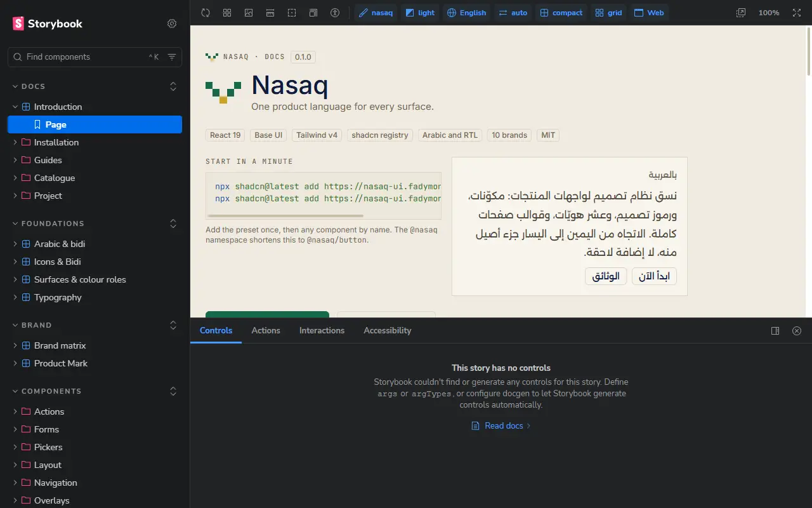Open the light theme selector

tap(420, 13)
